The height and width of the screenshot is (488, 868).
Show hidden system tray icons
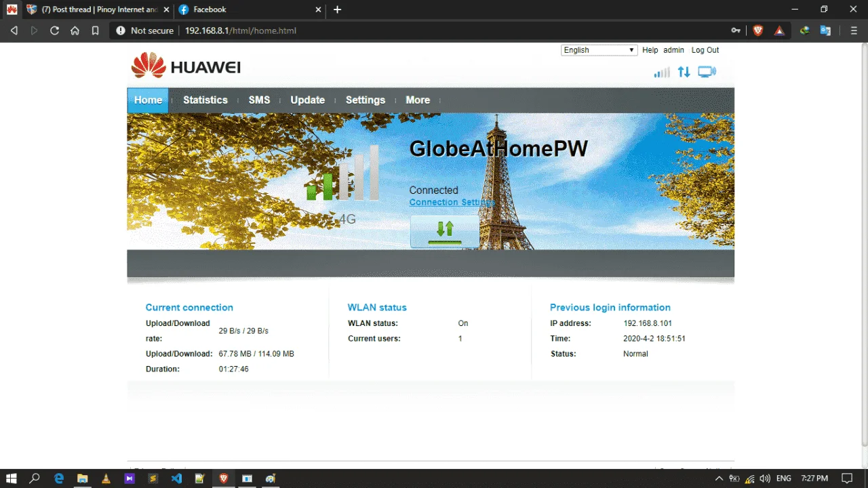point(719,479)
